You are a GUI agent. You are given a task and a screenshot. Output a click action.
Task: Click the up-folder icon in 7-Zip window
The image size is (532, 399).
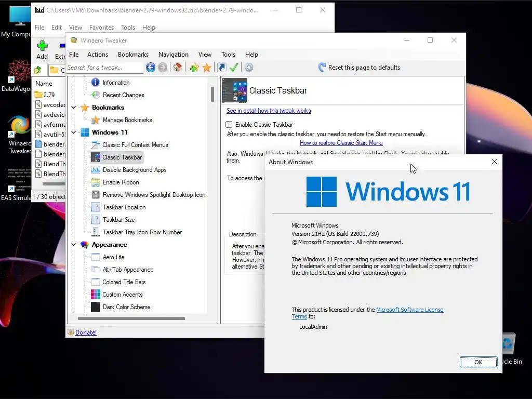(x=37, y=70)
